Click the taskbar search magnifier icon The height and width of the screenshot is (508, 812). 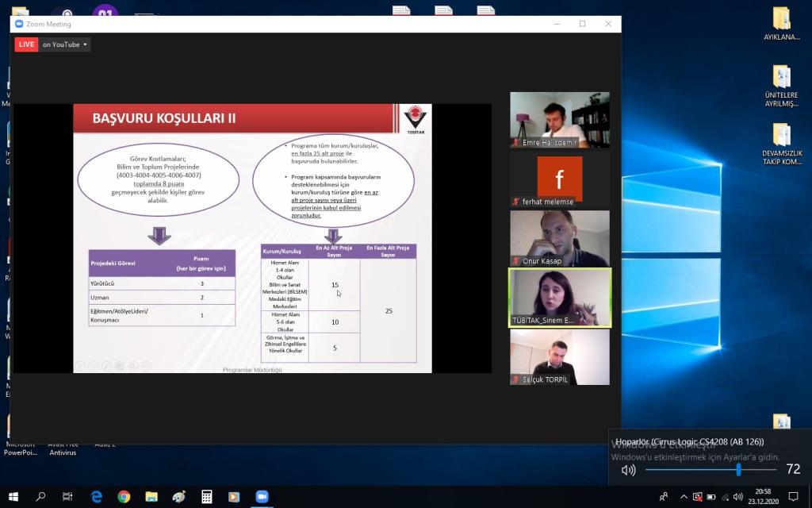coord(41,497)
